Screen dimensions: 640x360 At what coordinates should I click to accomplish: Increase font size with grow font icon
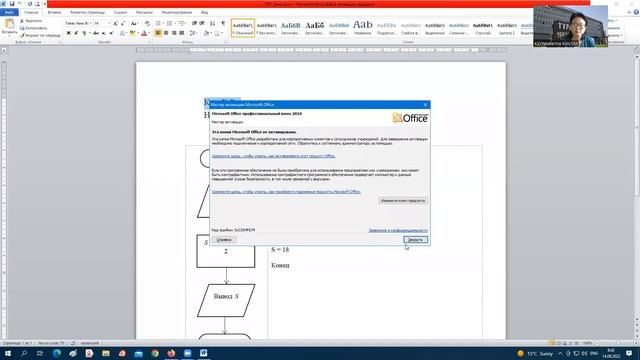(x=116, y=24)
